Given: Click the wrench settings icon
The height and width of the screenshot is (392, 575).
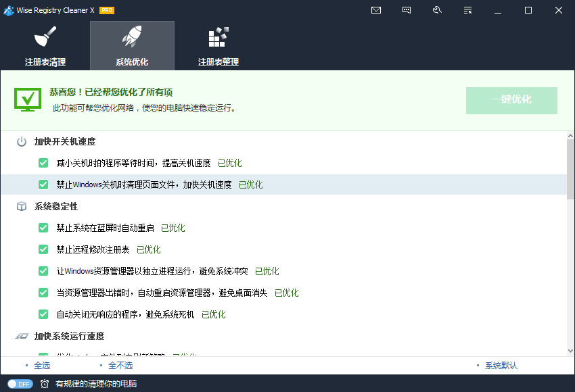Looking at the screenshot, I should coord(437,10).
